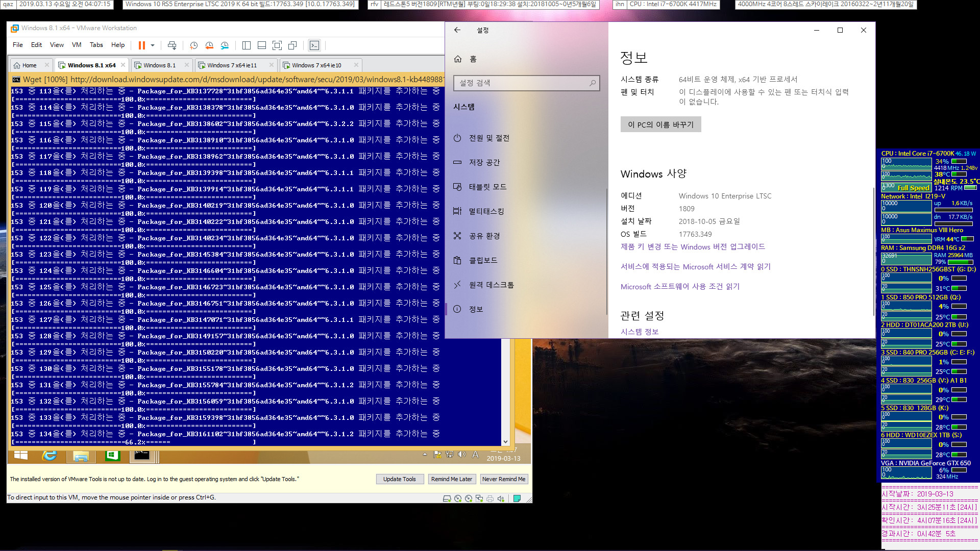Enter full screen mode icon in VMware
This screenshot has height=551, width=980.
click(x=277, y=45)
